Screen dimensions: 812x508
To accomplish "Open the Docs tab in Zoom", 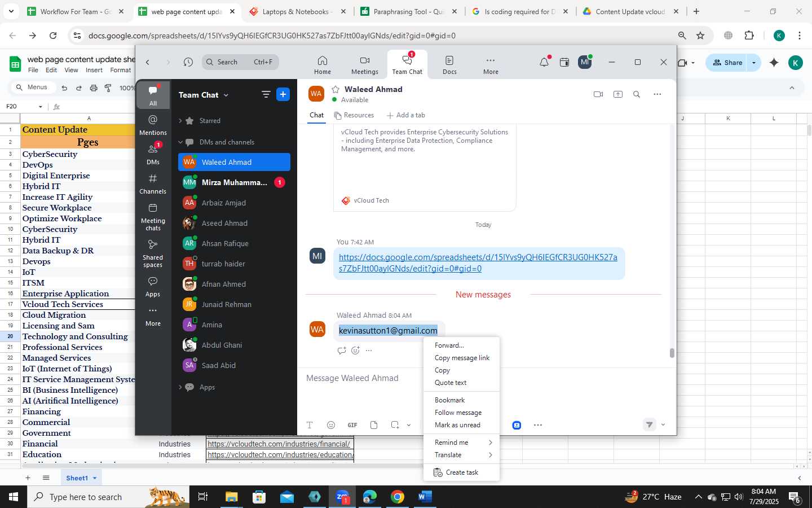I will 449,65.
